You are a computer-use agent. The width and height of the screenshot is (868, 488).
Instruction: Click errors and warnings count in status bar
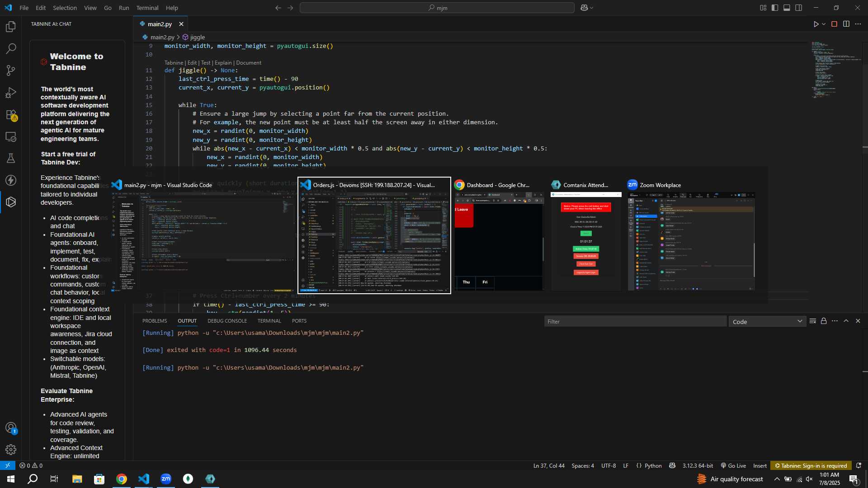pyautogui.click(x=31, y=465)
